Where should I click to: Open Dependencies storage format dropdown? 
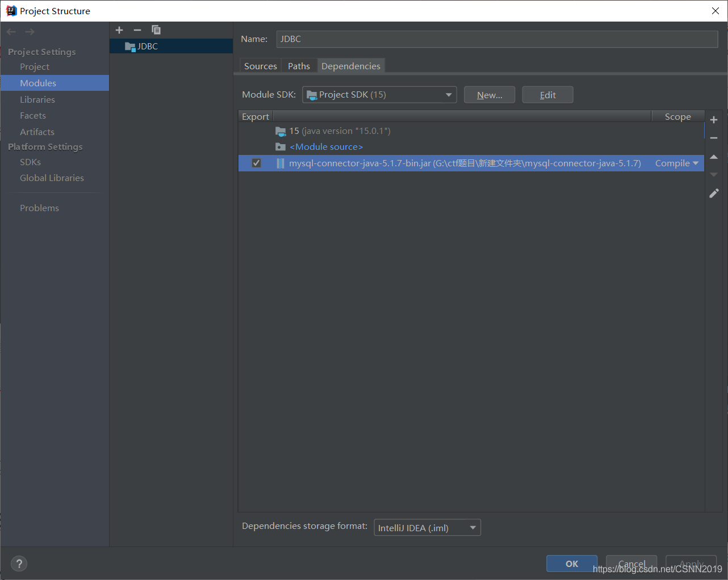[427, 528]
